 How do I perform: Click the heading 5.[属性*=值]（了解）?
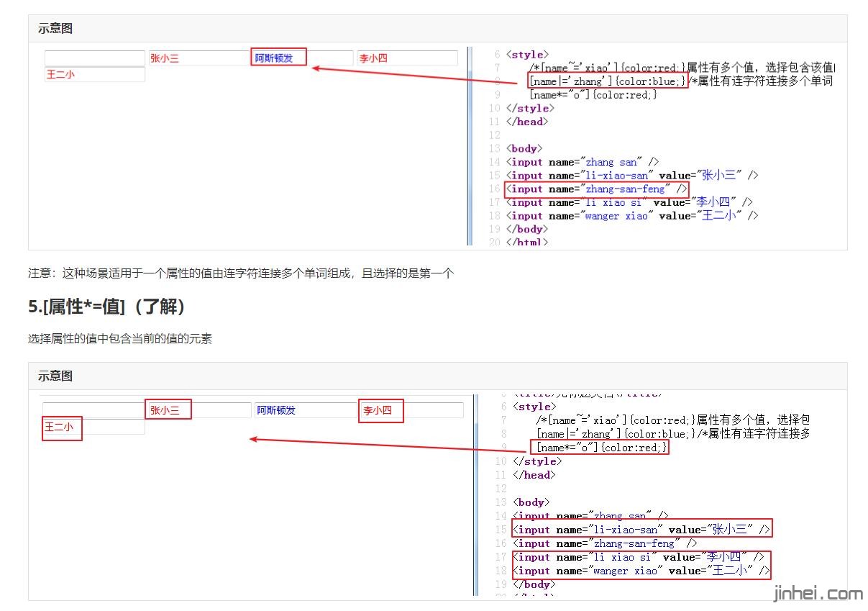[x=109, y=307]
